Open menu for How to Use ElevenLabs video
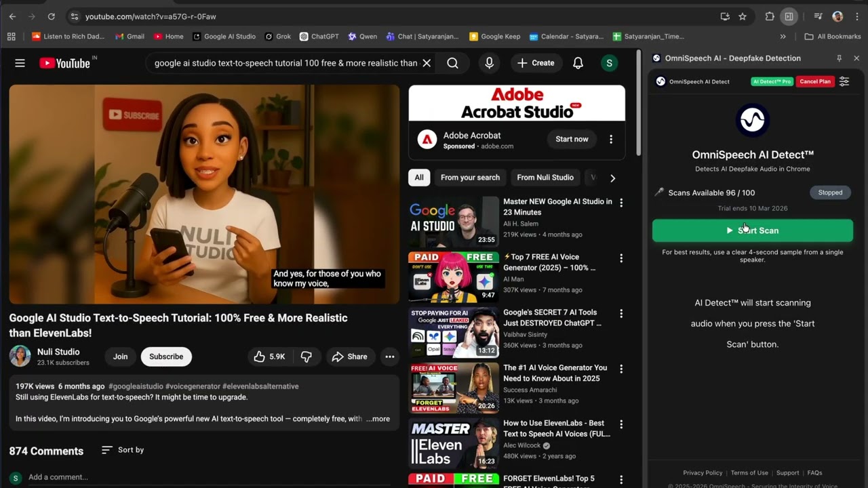This screenshot has width=868, height=488. (x=620, y=424)
